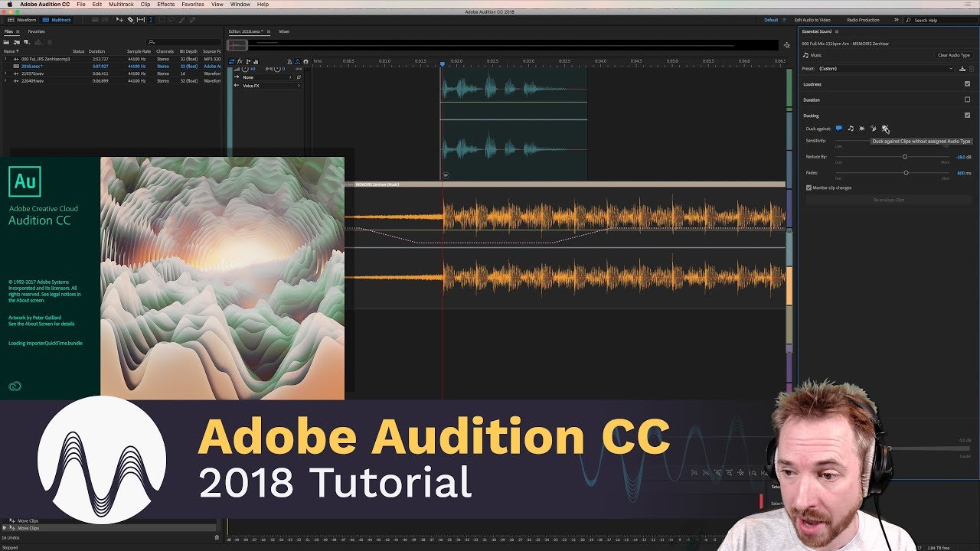The width and height of the screenshot is (980, 551).
Task: Duck against SFX clips icon
Action: (862, 129)
